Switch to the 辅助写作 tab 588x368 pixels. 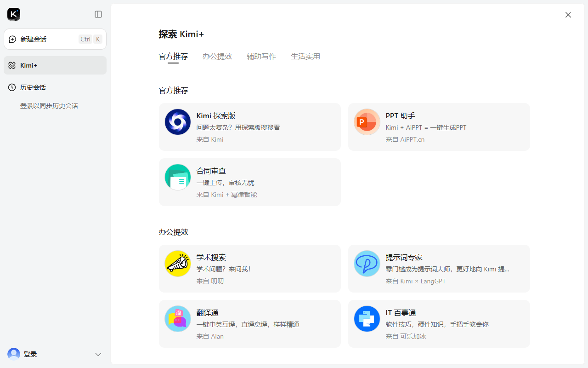pyautogui.click(x=261, y=57)
